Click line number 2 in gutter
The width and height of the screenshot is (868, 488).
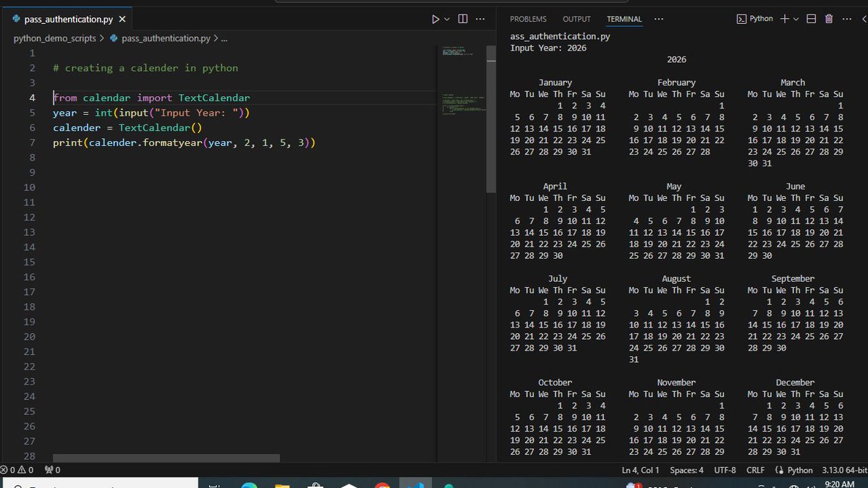(32, 68)
